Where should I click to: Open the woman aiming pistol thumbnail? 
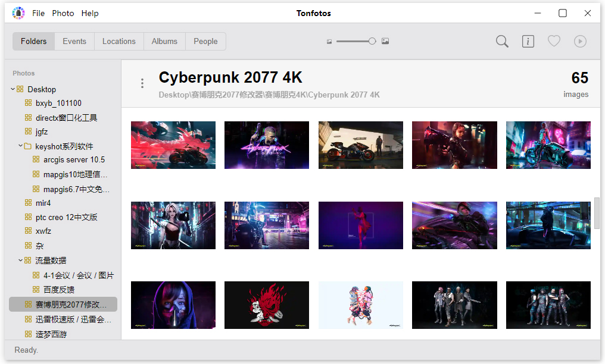[x=454, y=145]
